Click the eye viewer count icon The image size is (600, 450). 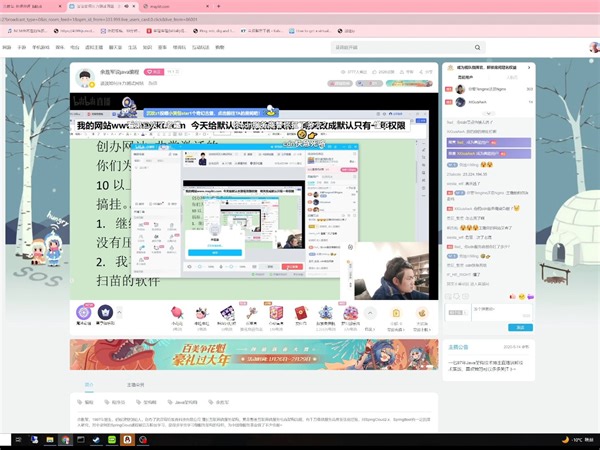point(343,72)
